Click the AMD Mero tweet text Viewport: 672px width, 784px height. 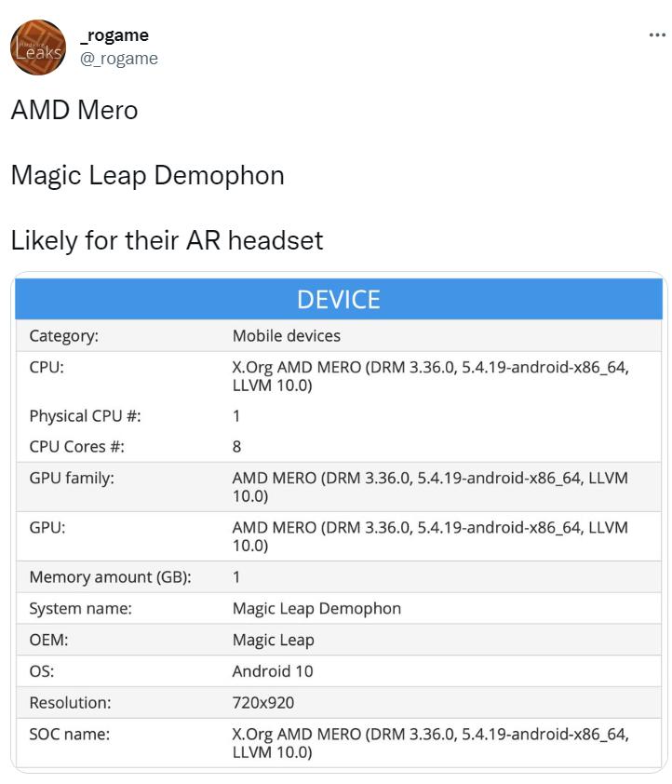[x=74, y=109]
